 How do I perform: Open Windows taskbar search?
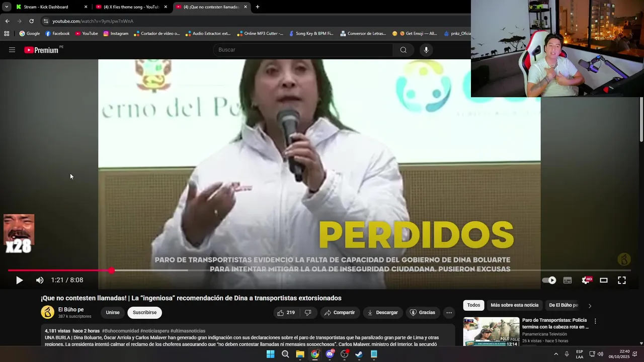point(285,354)
